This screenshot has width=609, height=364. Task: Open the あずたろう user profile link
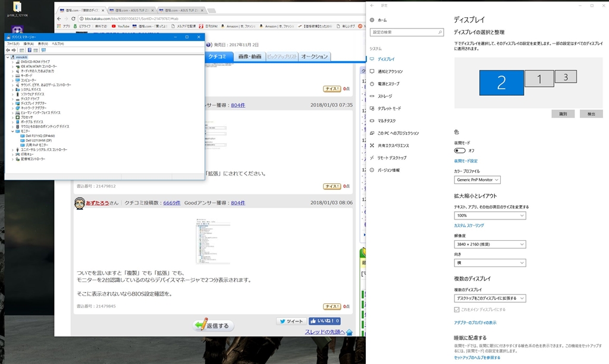click(98, 203)
